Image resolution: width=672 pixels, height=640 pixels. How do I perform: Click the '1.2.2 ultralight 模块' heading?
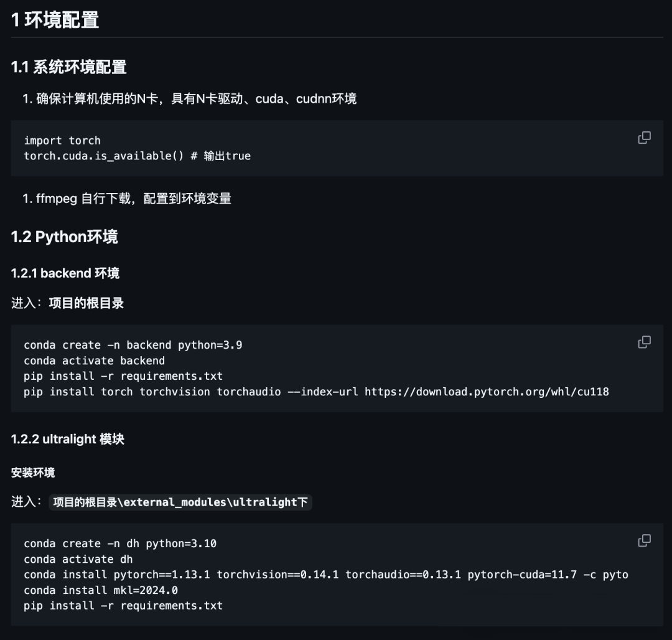(68, 439)
